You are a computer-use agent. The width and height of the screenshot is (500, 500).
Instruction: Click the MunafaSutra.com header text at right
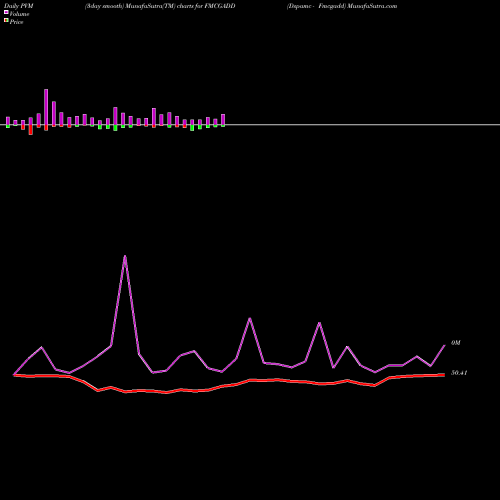[342, 6]
